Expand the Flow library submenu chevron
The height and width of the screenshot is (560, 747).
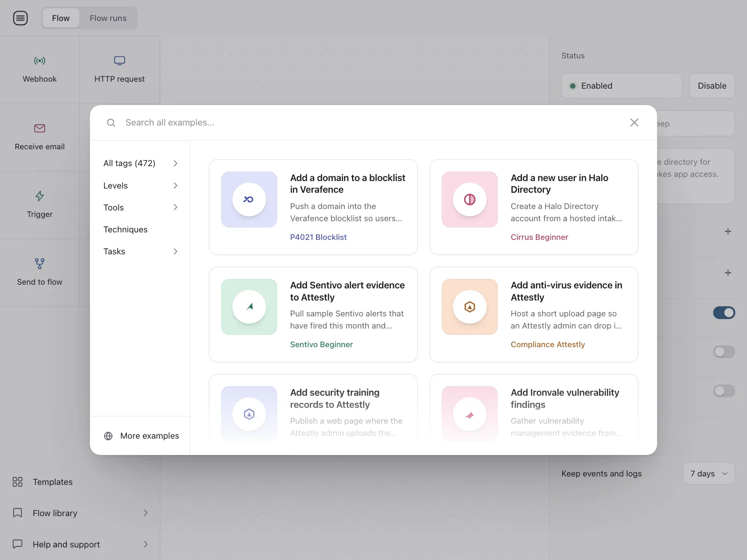pos(146,513)
